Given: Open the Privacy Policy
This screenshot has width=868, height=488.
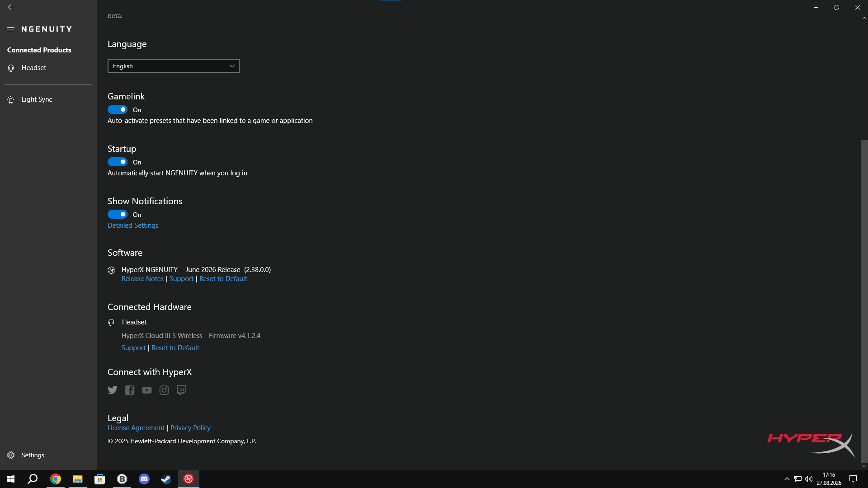Looking at the screenshot, I should click(x=190, y=428).
